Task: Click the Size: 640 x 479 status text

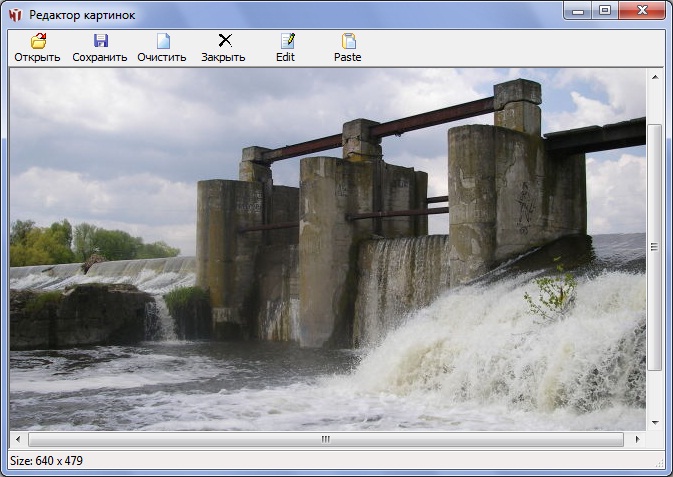Action: pos(46,461)
